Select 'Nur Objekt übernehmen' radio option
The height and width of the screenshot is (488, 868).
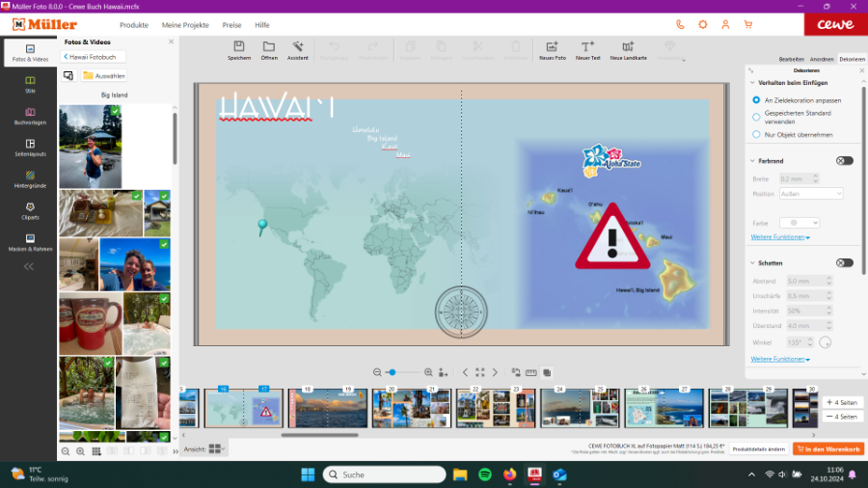click(x=757, y=134)
